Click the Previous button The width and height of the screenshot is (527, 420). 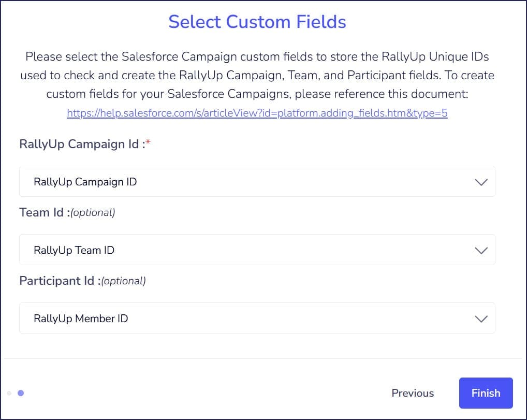point(413,393)
